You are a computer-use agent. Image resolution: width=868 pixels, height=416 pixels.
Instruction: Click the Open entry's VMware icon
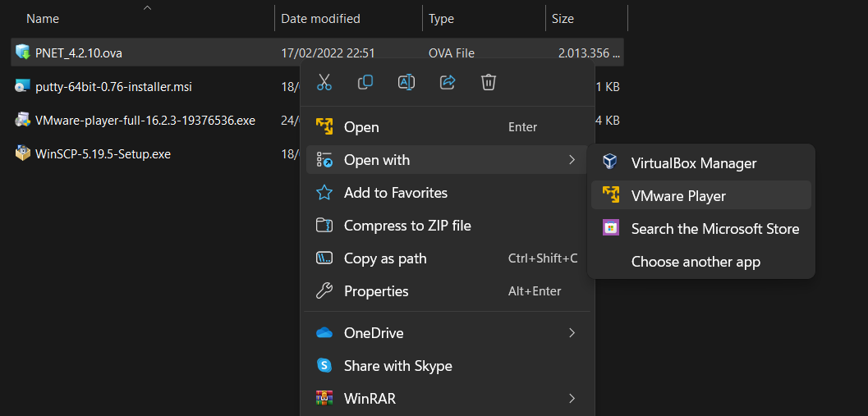324,126
